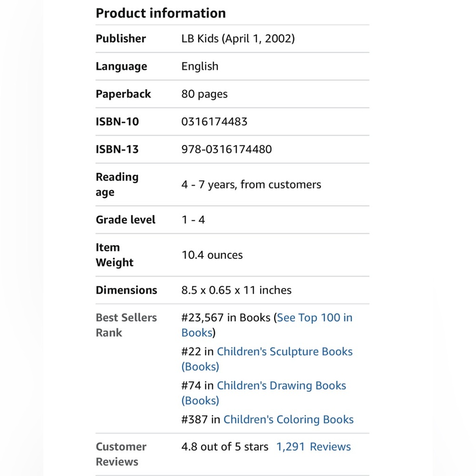Click the Grade level value 1 - 4

[x=193, y=220]
